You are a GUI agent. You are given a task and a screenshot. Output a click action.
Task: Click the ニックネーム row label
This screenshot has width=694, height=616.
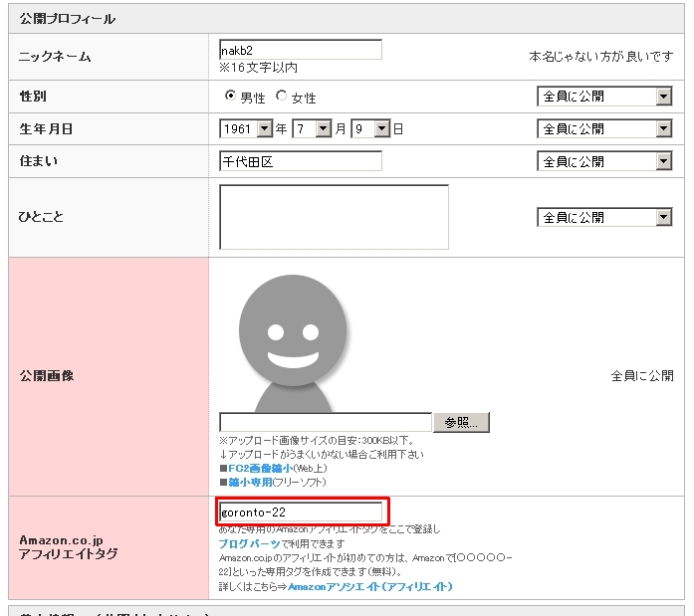(55, 57)
